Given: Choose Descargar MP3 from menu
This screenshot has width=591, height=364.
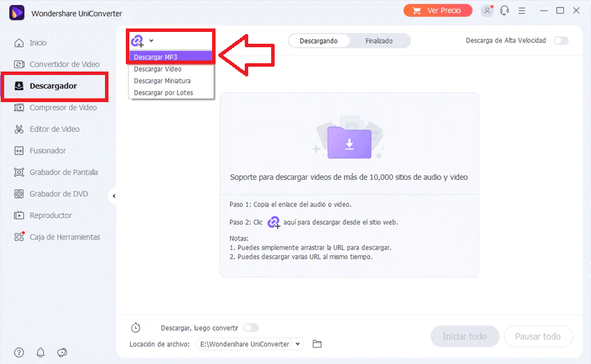Looking at the screenshot, I should click(172, 57).
